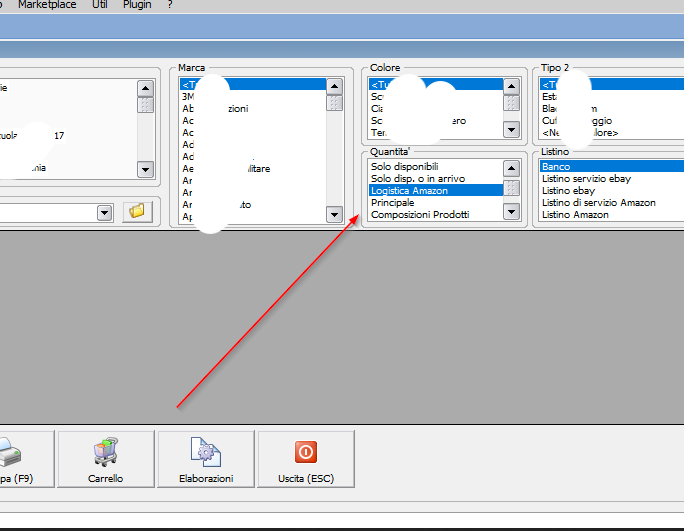Screen dimensions: 684x531
Task: Click the Marca list scrollbar thumb
Action: pyautogui.click(x=335, y=103)
